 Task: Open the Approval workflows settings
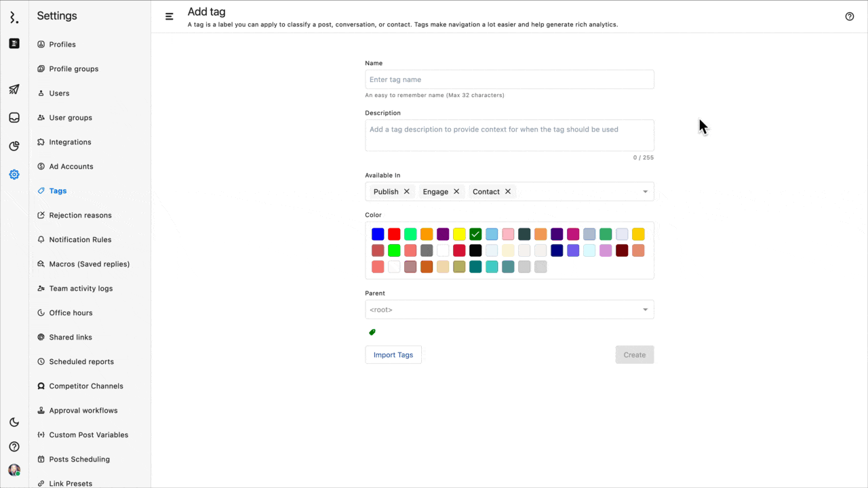tap(83, 410)
